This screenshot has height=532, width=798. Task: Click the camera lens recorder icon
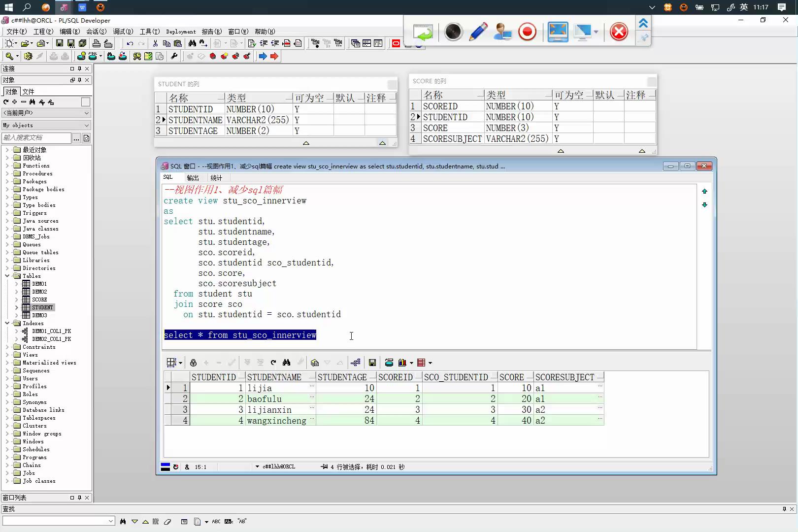(453, 32)
